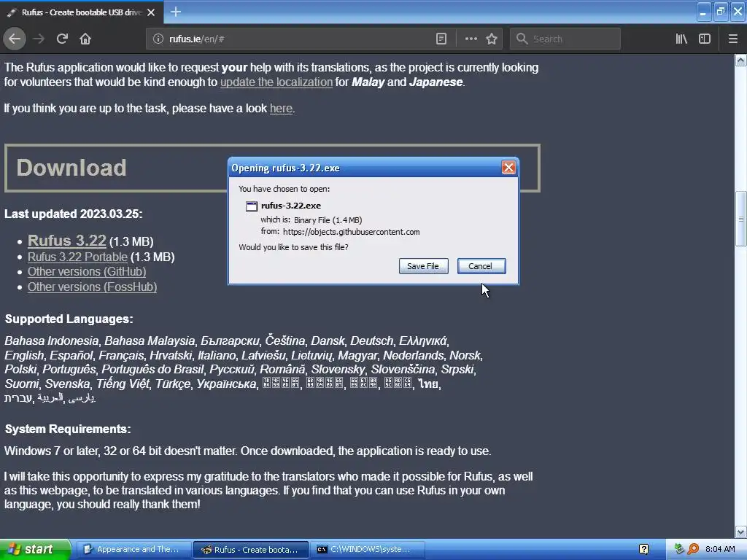
Task: Minimize the Firefox window
Action: pyautogui.click(x=703, y=12)
